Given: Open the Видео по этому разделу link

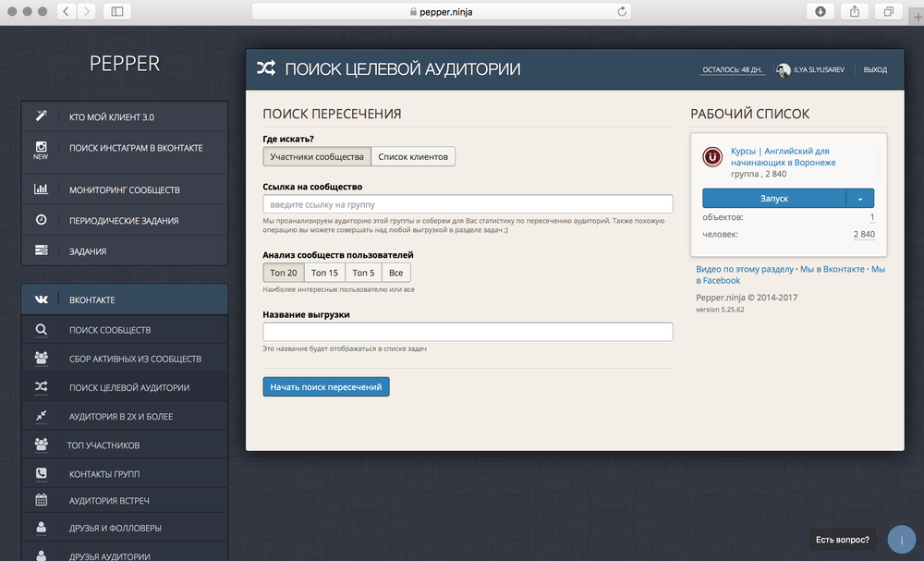Looking at the screenshot, I should pos(745,269).
